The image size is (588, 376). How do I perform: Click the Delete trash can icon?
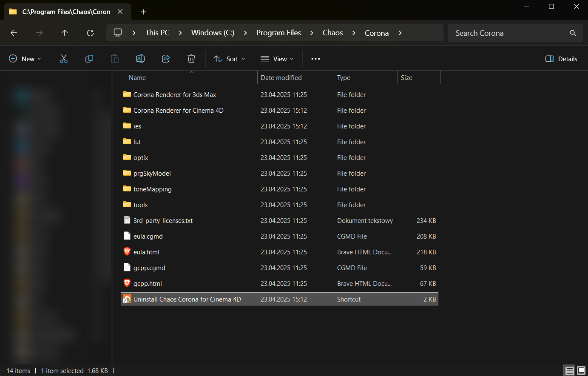click(x=191, y=59)
